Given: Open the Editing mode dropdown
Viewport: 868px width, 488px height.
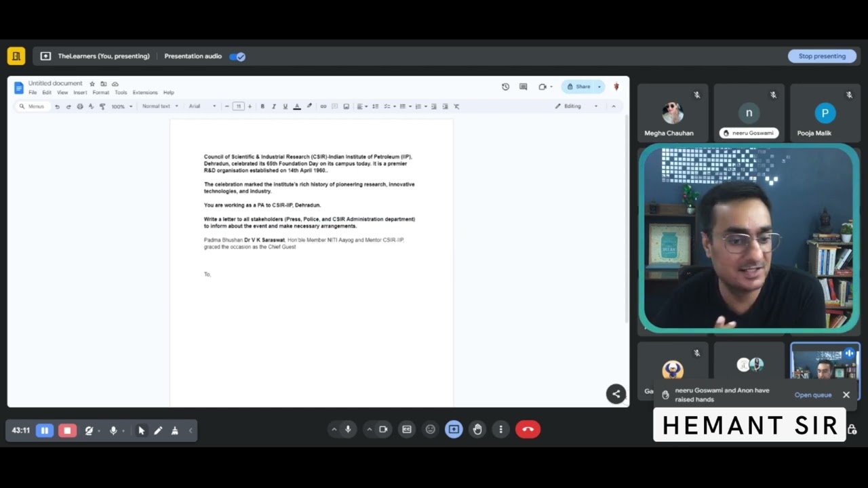Looking at the screenshot, I should (576, 106).
